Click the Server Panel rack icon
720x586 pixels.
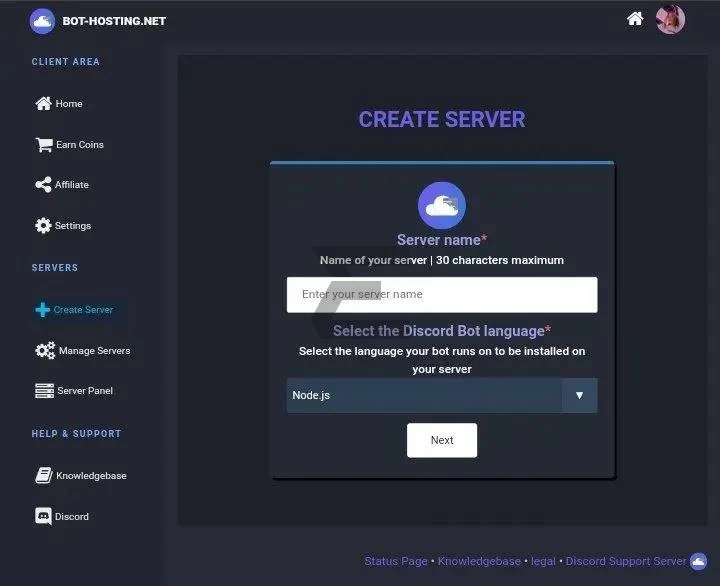[45, 391]
